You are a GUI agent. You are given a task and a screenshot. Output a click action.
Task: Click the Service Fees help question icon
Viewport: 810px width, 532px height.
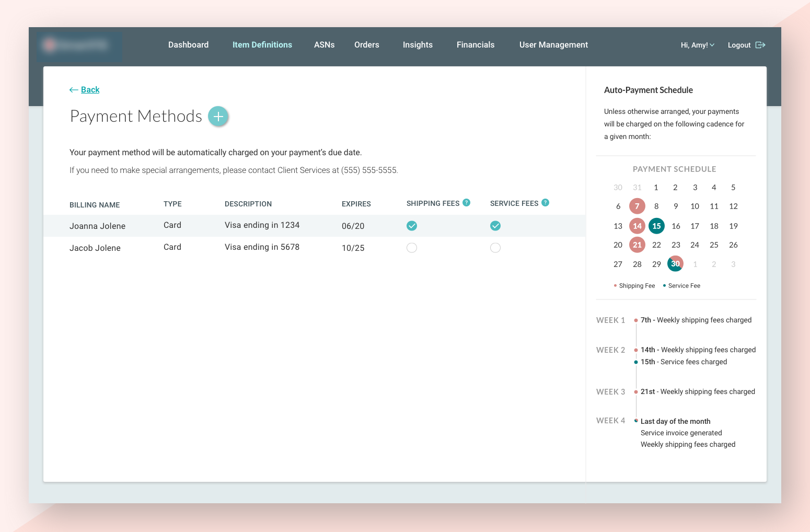pyautogui.click(x=545, y=203)
